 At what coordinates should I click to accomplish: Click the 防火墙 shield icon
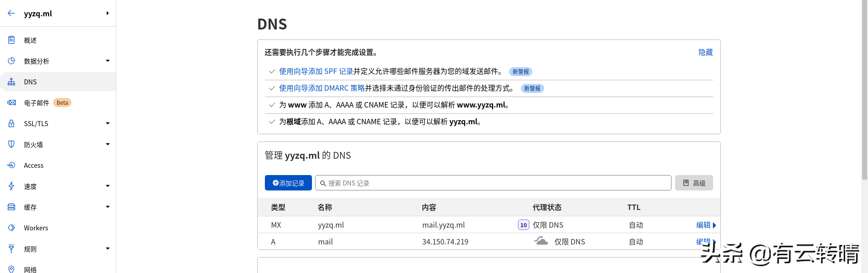coord(11,144)
